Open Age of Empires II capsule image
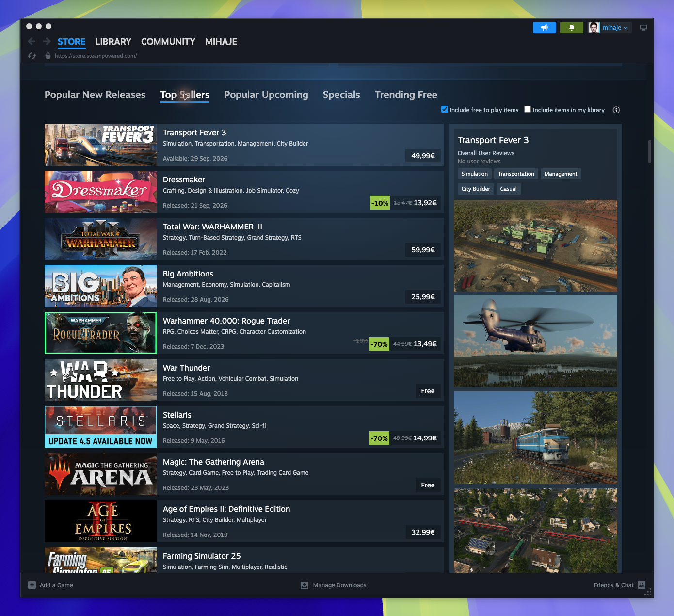This screenshot has width=674, height=616. click(100, 521)
